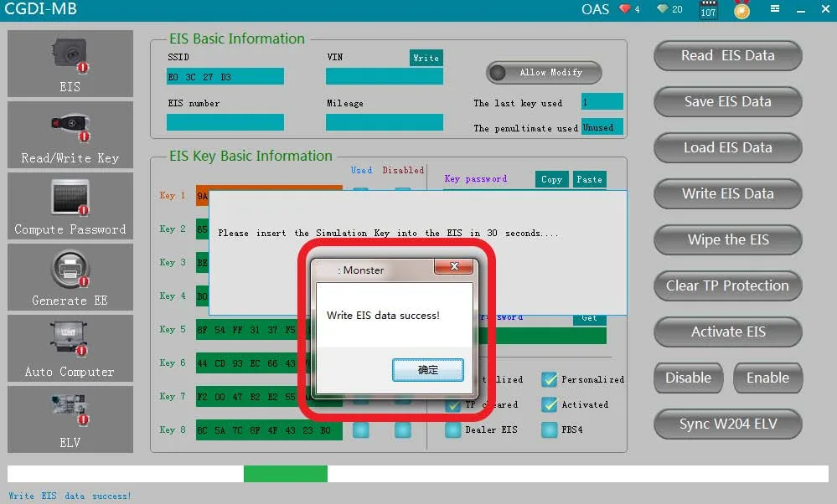Click the green diamond counter icon

[x=663, y=9]
